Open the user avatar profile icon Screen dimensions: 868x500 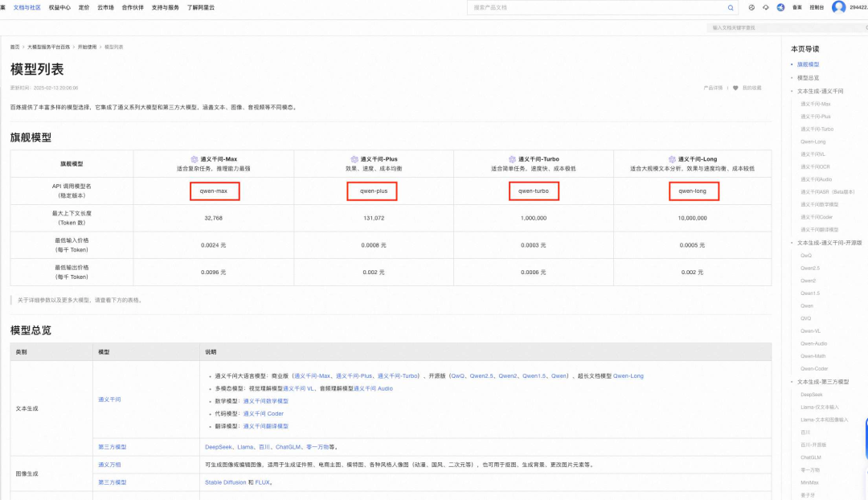click(838, 7)
